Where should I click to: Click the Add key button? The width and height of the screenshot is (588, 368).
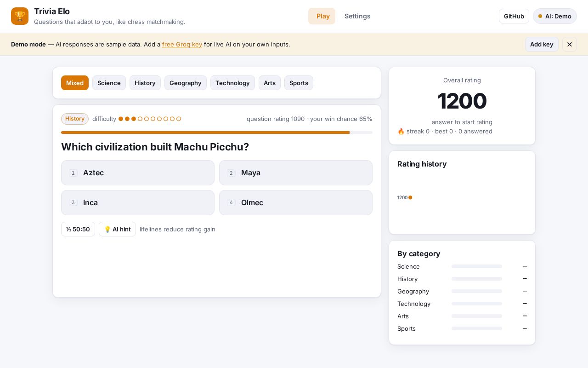click(x=542, y=44)
